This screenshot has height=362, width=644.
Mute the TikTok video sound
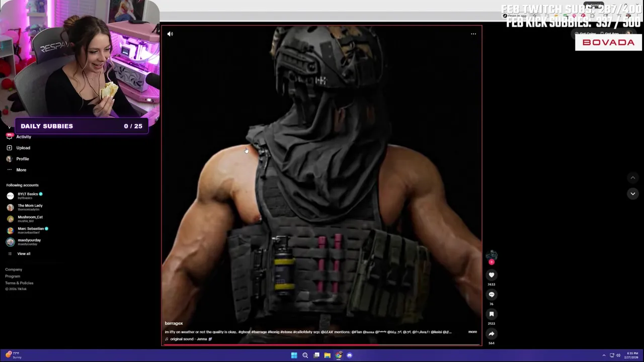[170, 34]
